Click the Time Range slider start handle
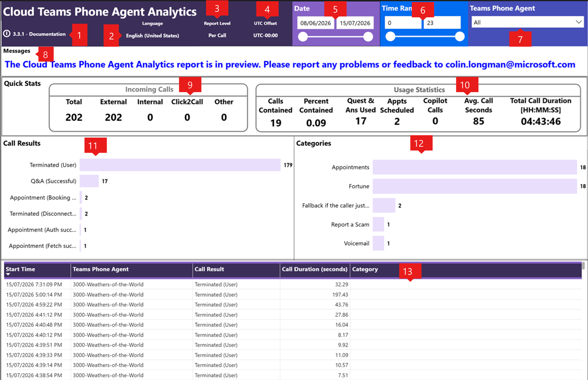This screenshot has width=588, height=380. click(390, 37)
